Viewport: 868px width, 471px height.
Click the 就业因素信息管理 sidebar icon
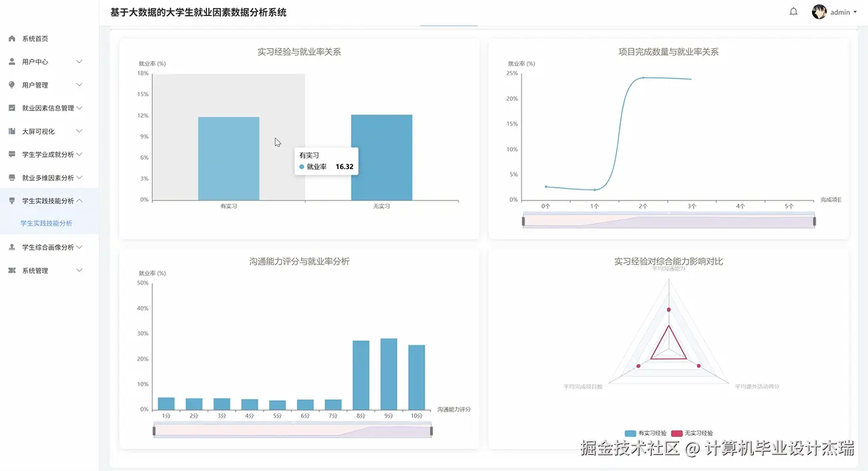(12, 108)
